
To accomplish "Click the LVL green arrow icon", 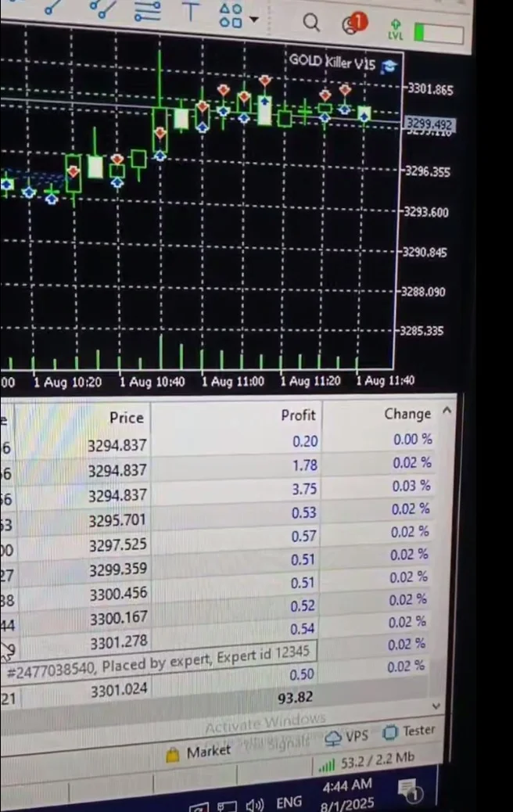I will pyautogui.click(x=395, y=30).
